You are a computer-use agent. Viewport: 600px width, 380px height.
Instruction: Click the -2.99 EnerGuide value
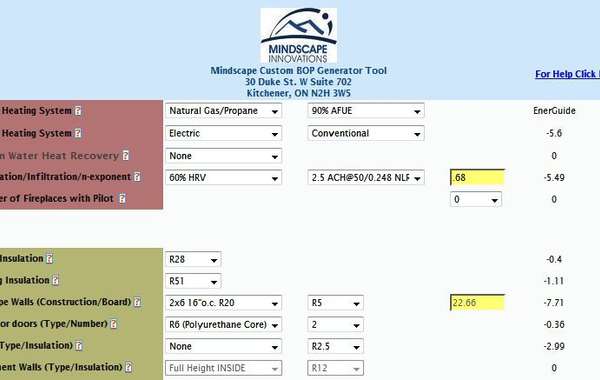tap(554, 346)
